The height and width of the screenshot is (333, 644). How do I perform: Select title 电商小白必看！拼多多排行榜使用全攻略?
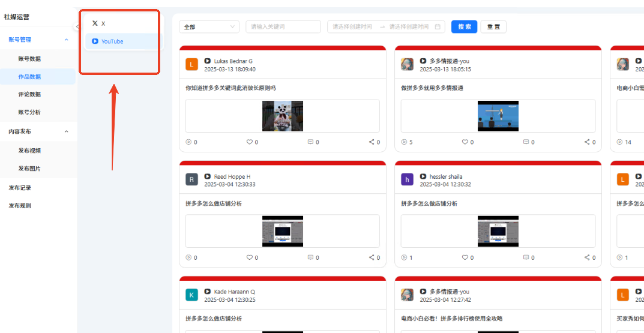(x=452, y=318)
